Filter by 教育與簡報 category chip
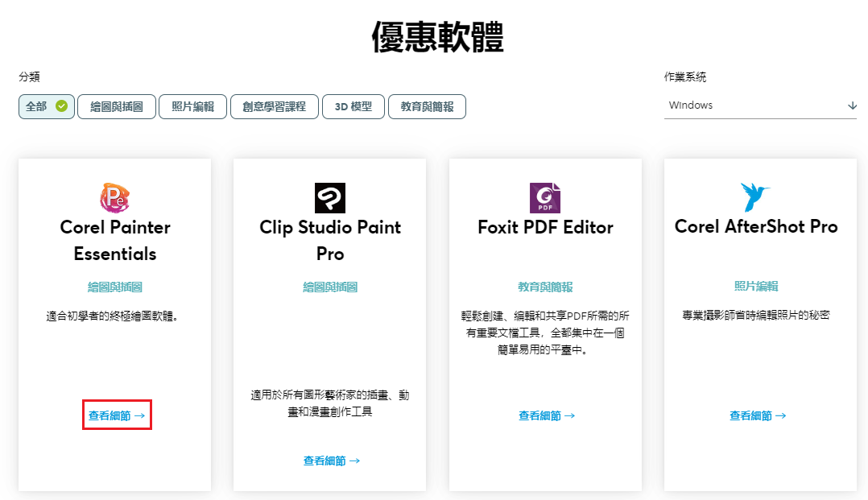 coord(428,106)
